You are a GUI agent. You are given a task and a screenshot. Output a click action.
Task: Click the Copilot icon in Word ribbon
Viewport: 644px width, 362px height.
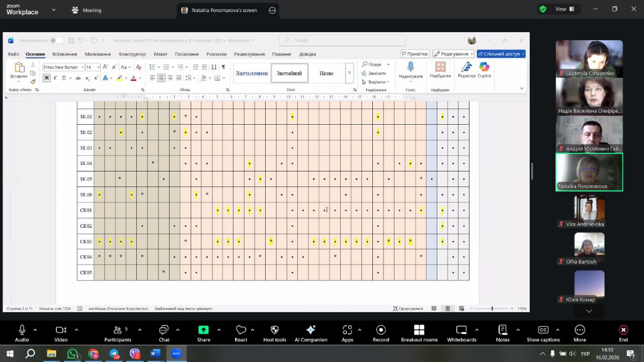tap(484, 70)
